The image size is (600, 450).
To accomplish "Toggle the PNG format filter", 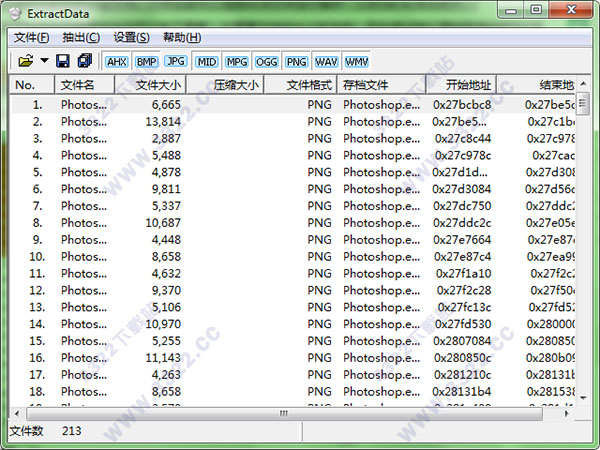I will [x=297, y=62].
